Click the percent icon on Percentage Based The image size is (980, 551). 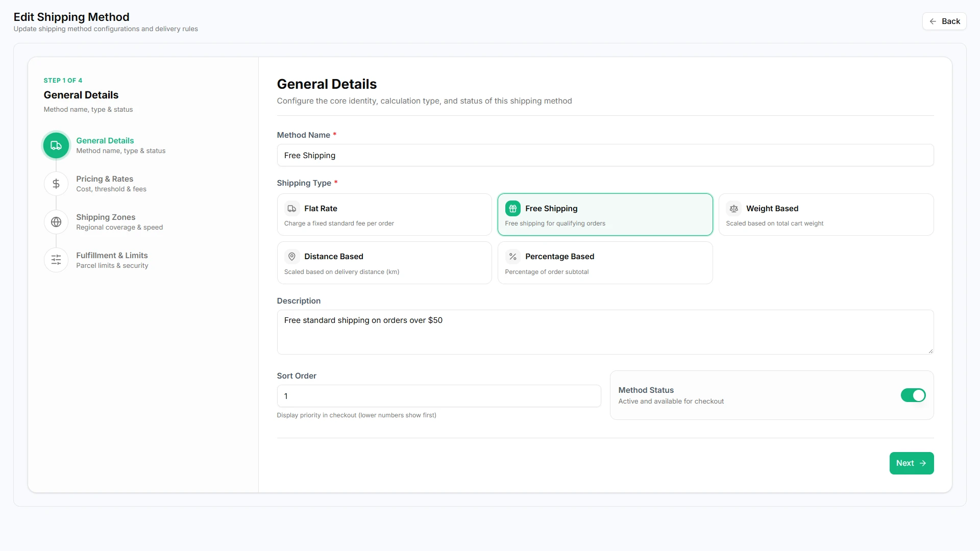[x=513, y=257]
